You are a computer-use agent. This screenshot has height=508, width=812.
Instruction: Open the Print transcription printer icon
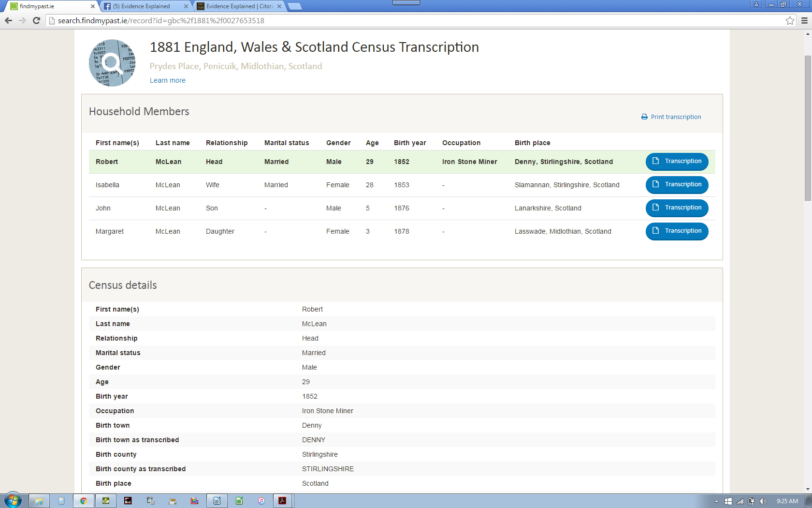(643, 117)
